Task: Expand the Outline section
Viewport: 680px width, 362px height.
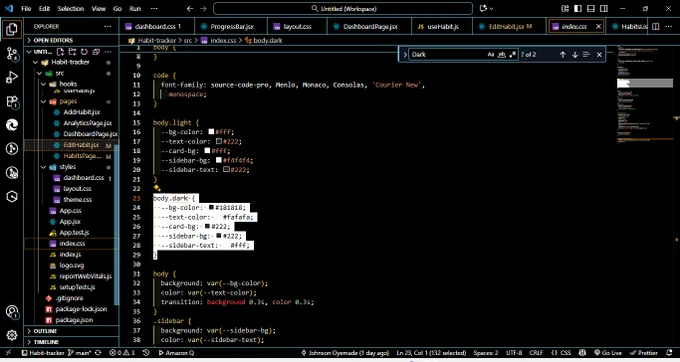Action: click(71, 331)
